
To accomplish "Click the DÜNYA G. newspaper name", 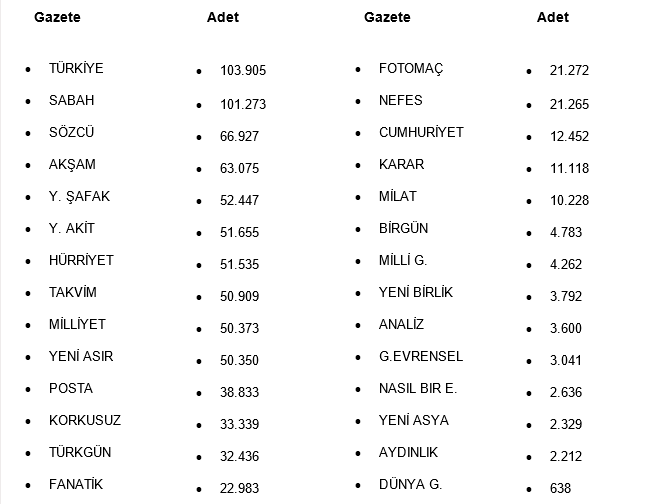I will (x=410, y=485).
